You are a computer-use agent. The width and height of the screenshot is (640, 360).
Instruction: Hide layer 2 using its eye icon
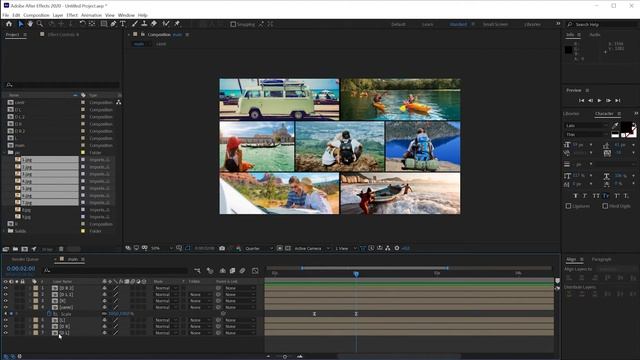6,294
